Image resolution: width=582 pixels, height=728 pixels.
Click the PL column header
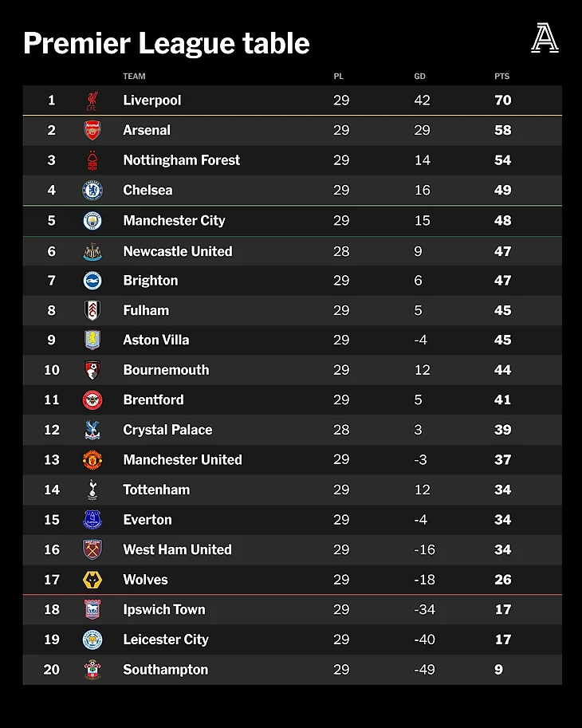339,77
